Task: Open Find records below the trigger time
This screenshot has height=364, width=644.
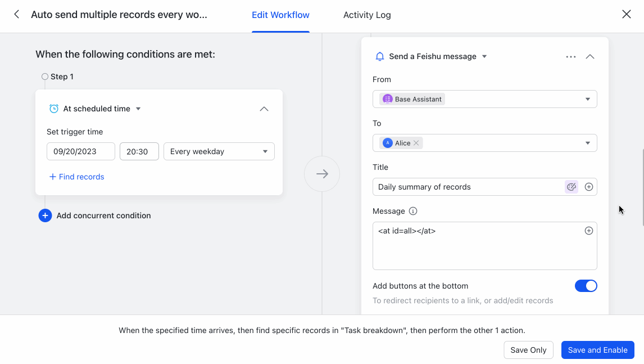Action: point(76,177)
